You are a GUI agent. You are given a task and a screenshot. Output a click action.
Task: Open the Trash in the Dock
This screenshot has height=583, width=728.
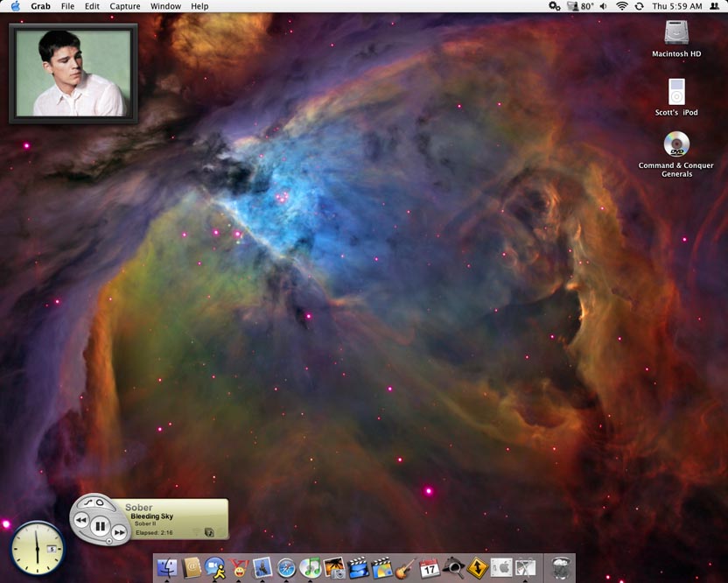(561, 567)
